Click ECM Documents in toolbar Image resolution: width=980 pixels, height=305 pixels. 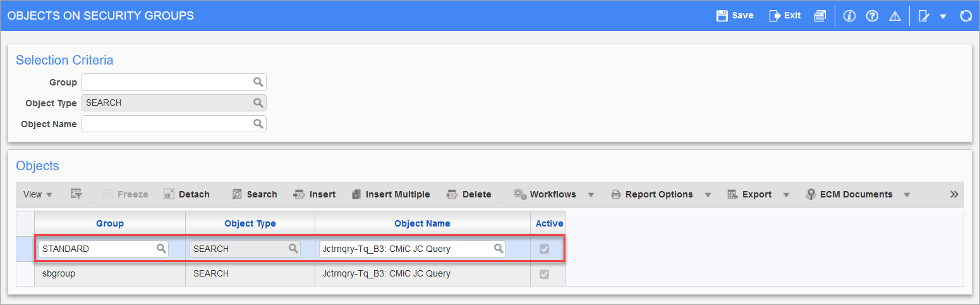pyautogui.click(x=849, y=194)
